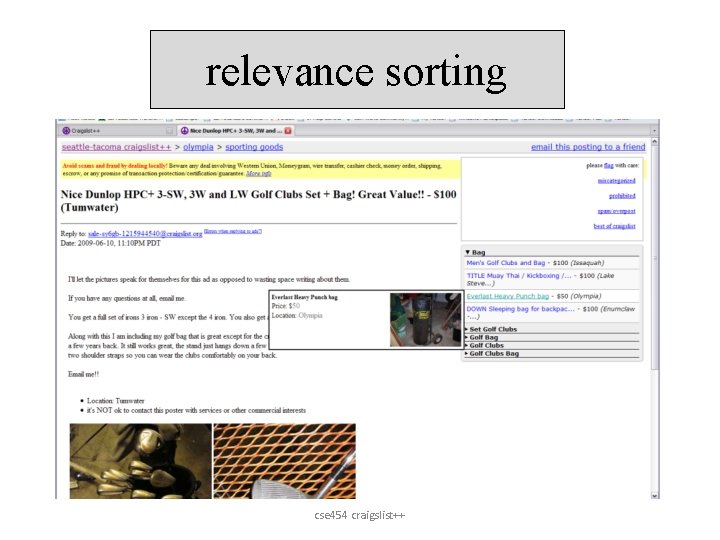
Task: Open TITLE Muay Thai / Kickboxing listing
Action: [x=519, y=276]
